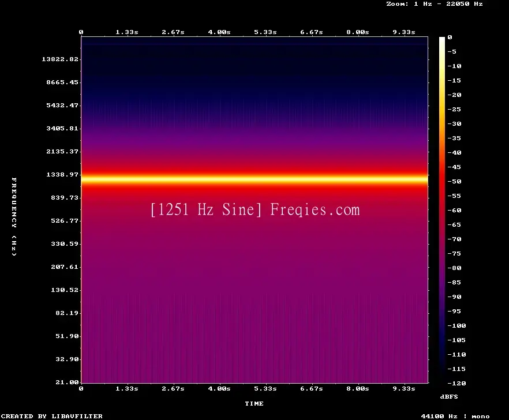This screenshot has width=509, height=420.
Task: Click the TIME axis title
Action: pyautogui.click(x=254, y=403)
